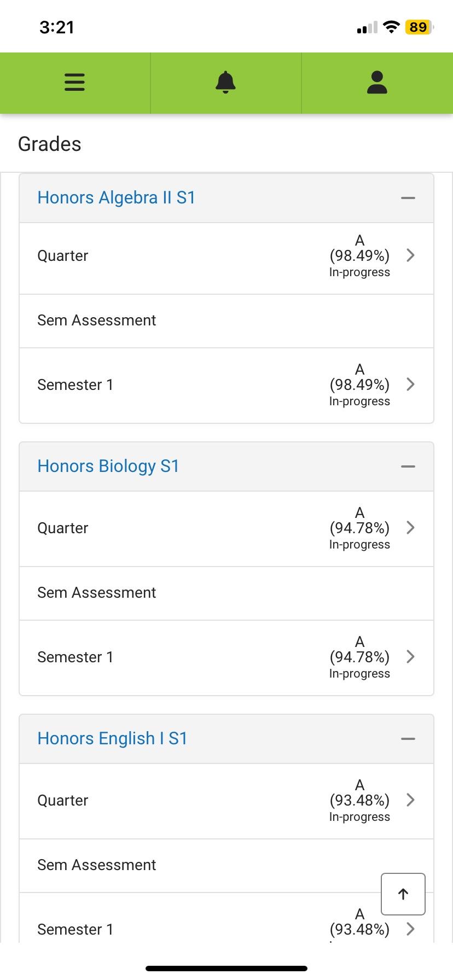Open the hamburger navigation menu
Viewport: 453px width, 980px height.
tap(74, 83)
